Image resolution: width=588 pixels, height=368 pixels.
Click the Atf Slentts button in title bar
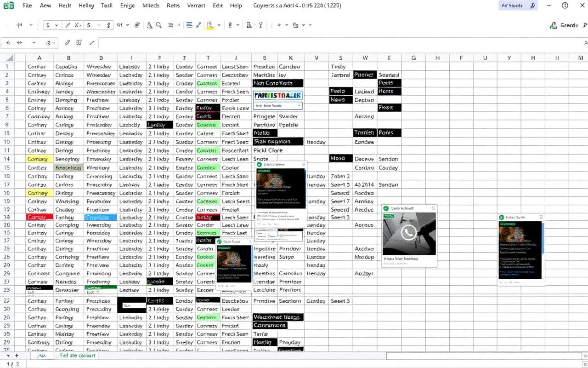tap(518, 6)
